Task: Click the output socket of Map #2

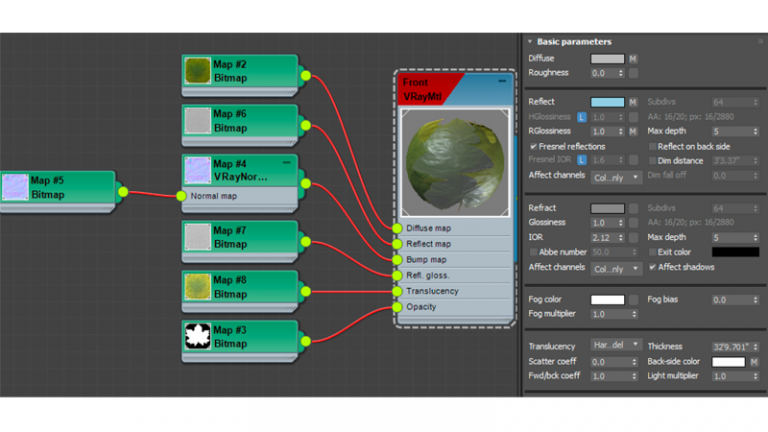Action: [x=306, y=75]
